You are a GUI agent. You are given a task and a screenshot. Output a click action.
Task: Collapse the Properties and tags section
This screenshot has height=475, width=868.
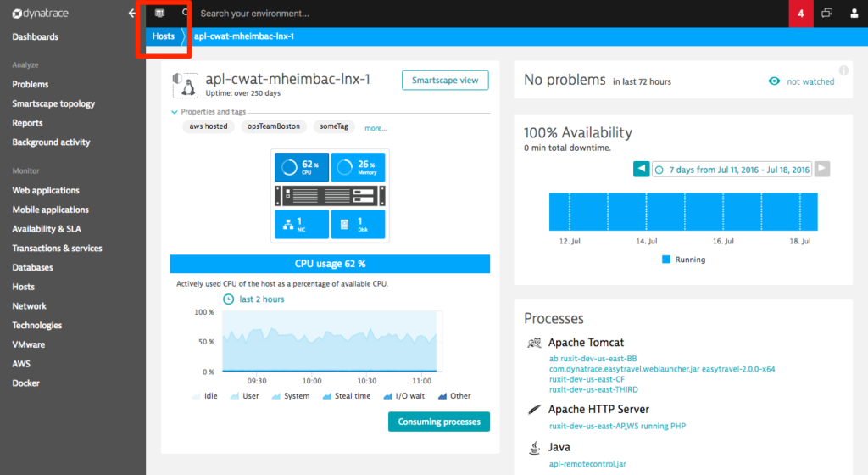209,112
